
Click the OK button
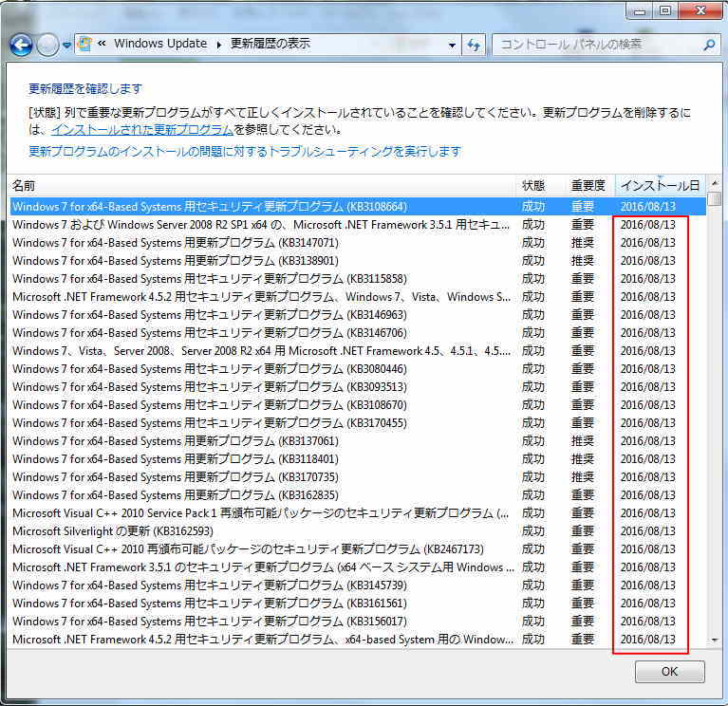(x=669, y=671)
